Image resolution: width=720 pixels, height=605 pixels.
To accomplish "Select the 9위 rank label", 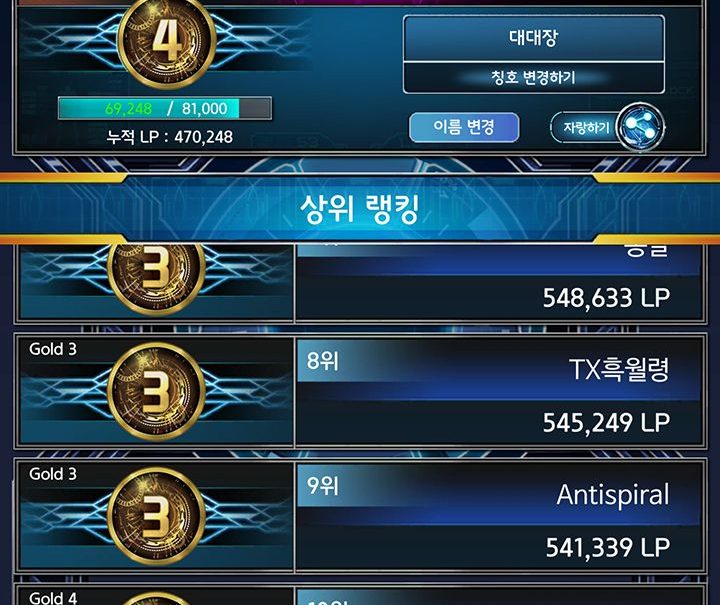I will [x=323, y=486].
